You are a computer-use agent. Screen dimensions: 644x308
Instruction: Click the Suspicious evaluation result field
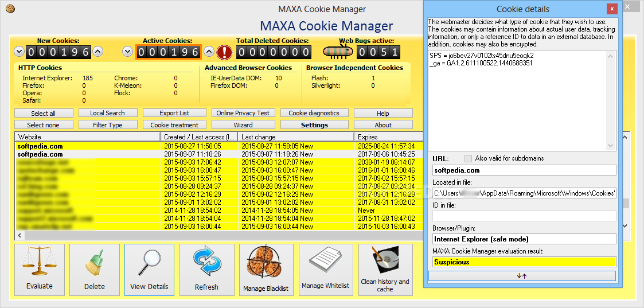pyautogui.click(x=525, y=262)
